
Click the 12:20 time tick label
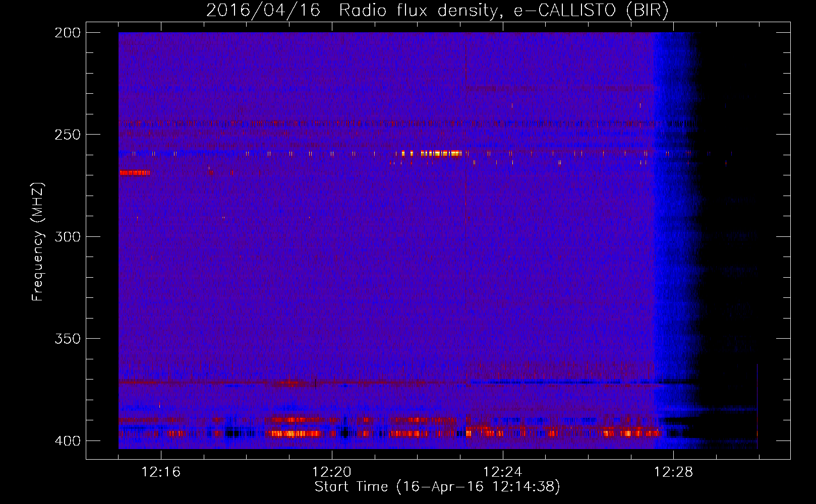[332, 472]
